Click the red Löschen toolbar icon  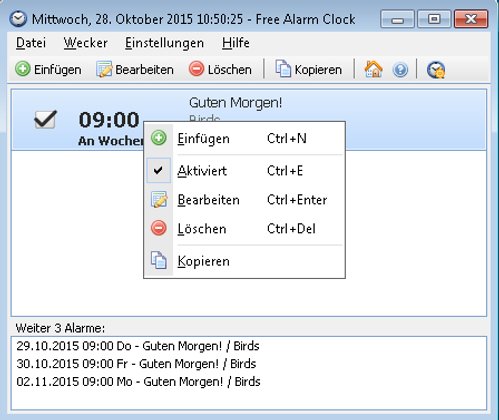[x=196, y=69]
